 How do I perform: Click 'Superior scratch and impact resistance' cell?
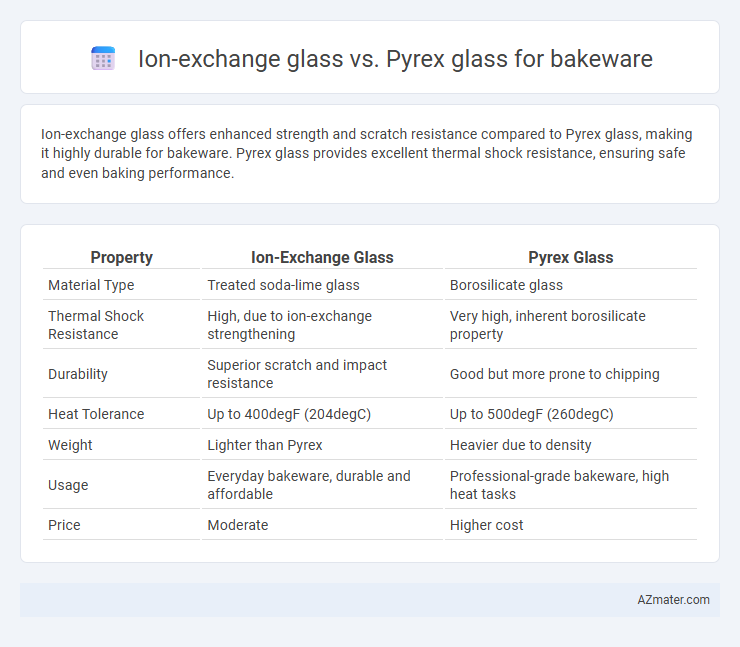pos(297,374)
